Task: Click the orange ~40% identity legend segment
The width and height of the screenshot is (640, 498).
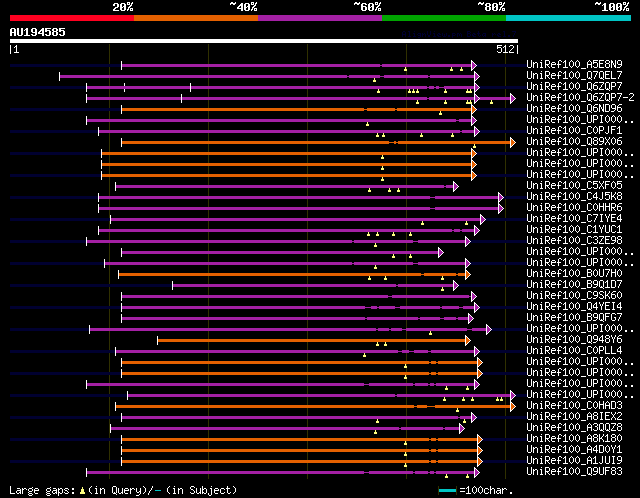Action: 196,18
